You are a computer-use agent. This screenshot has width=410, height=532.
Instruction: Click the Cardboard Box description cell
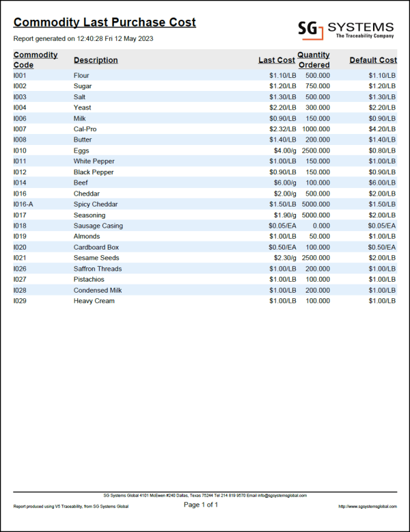[96, 248]
